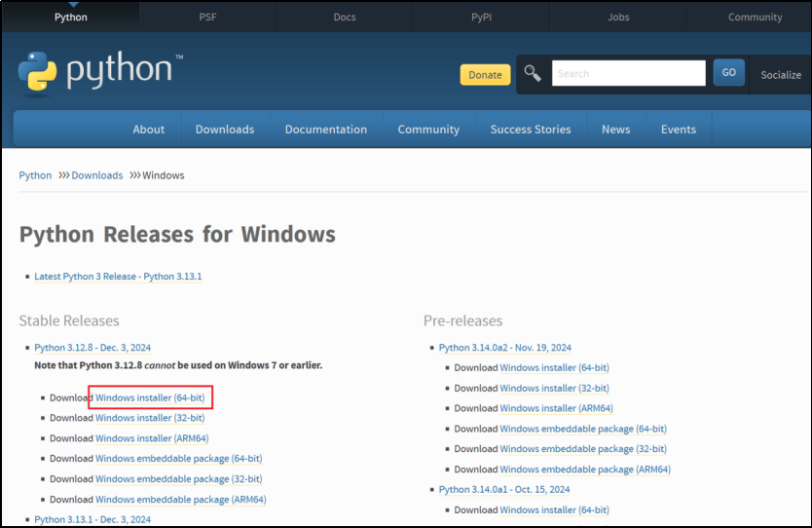Download 3.14.0a1 Windows installer (64-bit)
This screenshot has height=528, width=812.
coord(555,509)
